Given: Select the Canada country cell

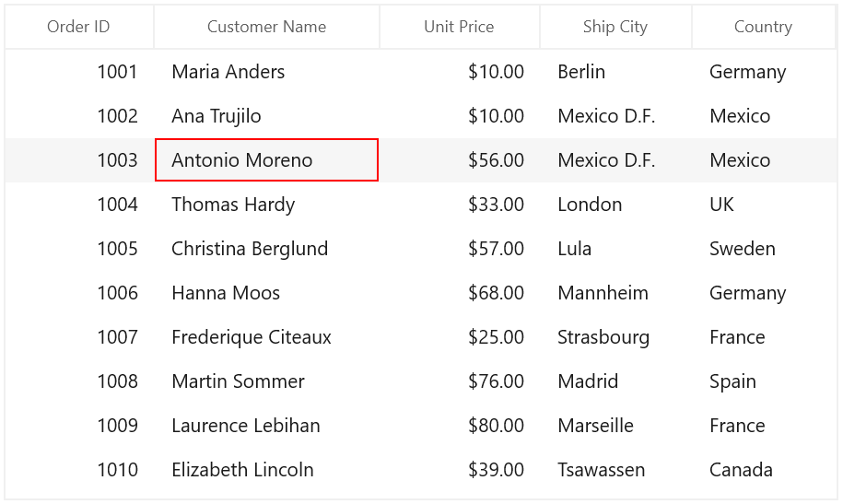Looking at the screenshot, I should tap(764, 470).
